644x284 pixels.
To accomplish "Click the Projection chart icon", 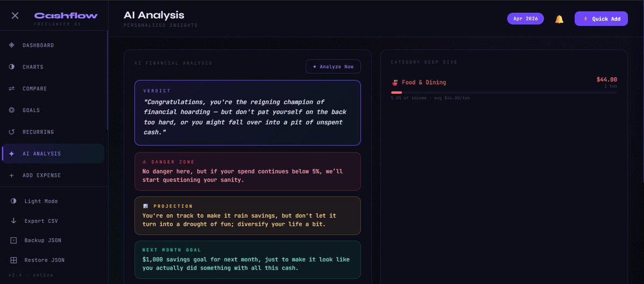I will [x=145, y=206].
